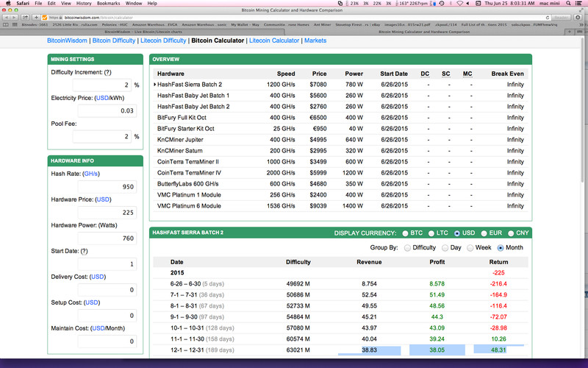
Task: Open Notification Center list icon
Action: [579, 3]
